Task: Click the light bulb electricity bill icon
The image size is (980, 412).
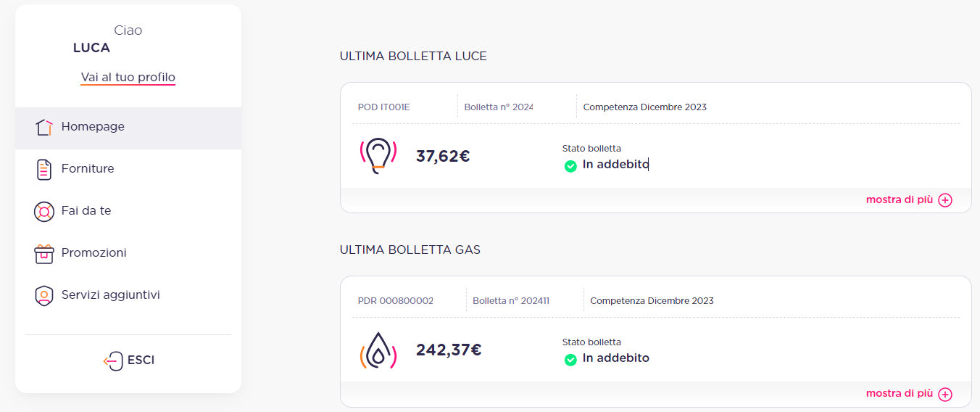Action: [378, 156]
